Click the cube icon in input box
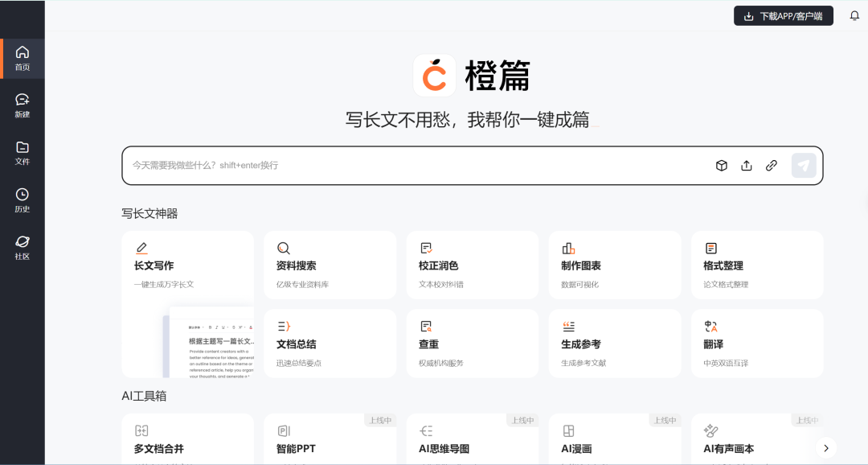This screenshot has height=465, width=868. [x=721, y=165]
